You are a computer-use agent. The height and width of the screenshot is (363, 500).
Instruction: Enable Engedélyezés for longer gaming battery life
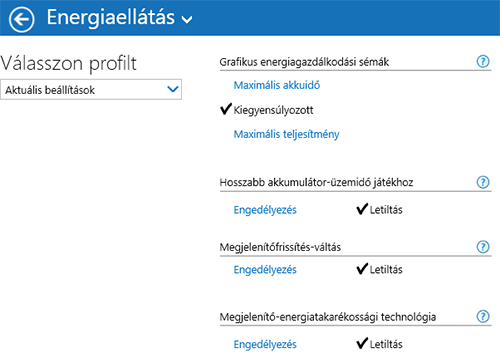pyautogui.click(x=265, y=210)
